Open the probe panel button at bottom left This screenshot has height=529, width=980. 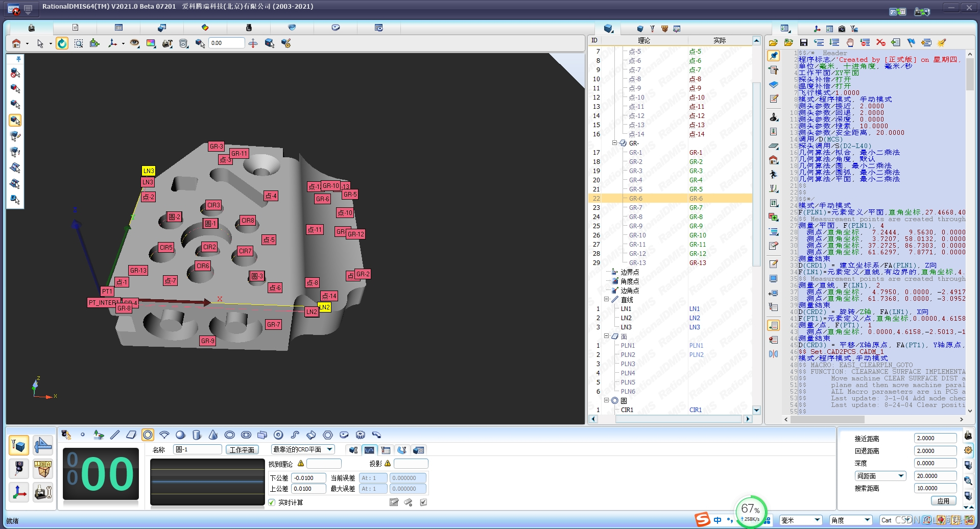pos(19,468)
